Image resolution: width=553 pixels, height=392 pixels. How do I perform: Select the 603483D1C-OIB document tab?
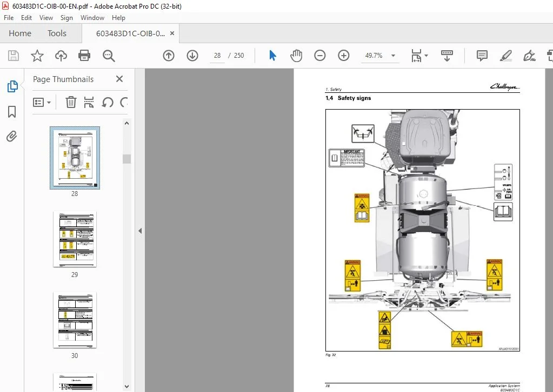click(x=130, y=33)
